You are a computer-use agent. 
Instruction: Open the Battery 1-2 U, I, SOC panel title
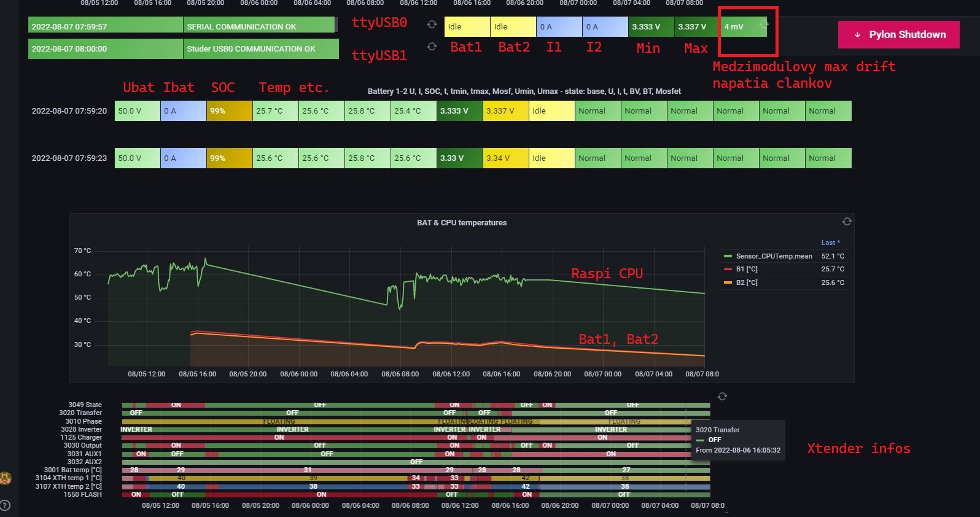tap(524, 91)
